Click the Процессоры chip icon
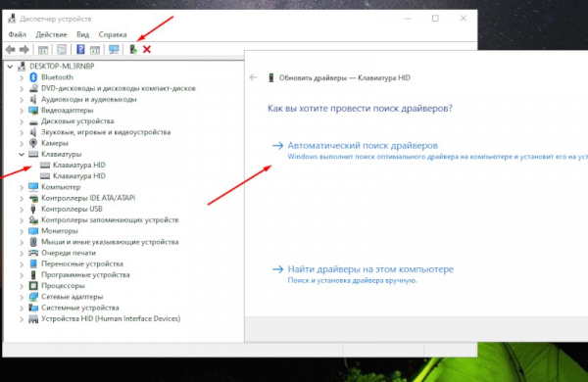 (x=33, y=286)
